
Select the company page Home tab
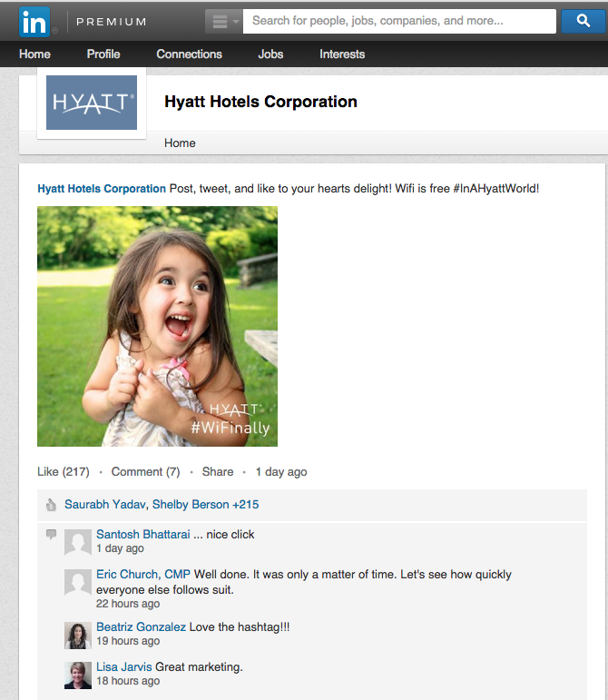click(x=180, y=143)
